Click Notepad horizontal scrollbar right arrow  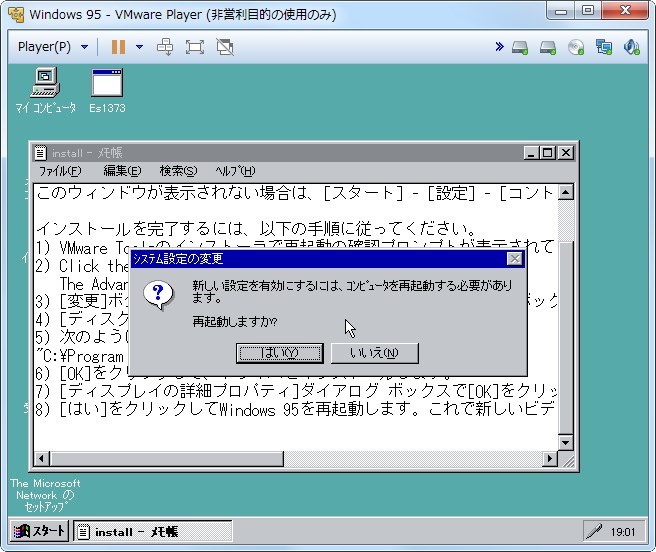550,459
